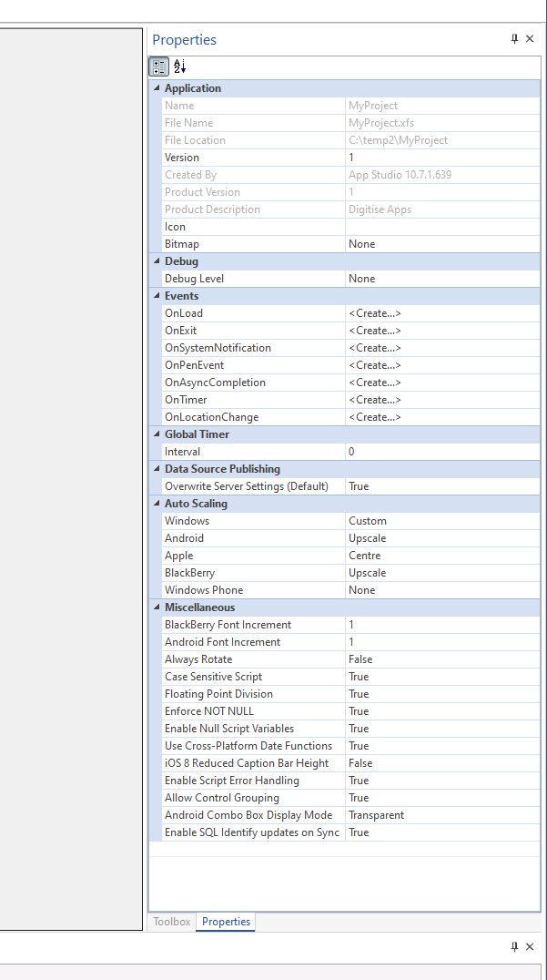Collapse the Global Timer category

tap(157, 434)
